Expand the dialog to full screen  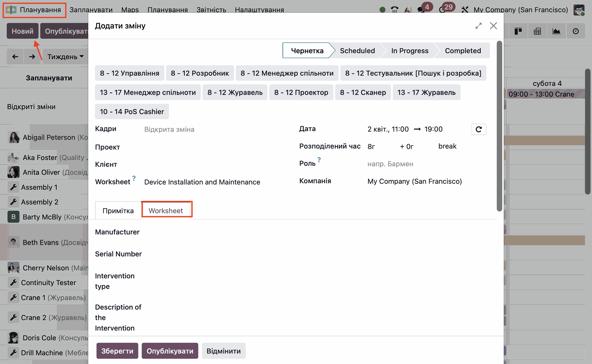(479, 26)
